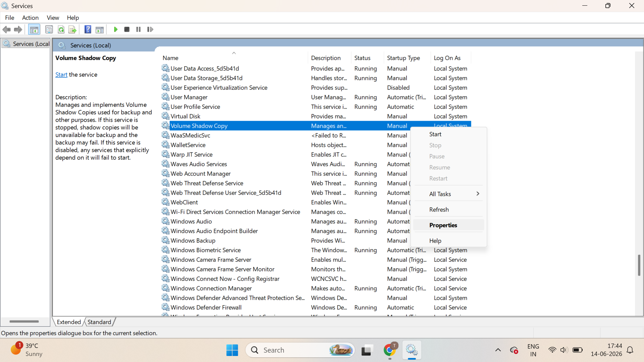Toggle the Show/Hide Action Pane toolbar icon
Screen dimensions: 644x362
click(100, 29)
